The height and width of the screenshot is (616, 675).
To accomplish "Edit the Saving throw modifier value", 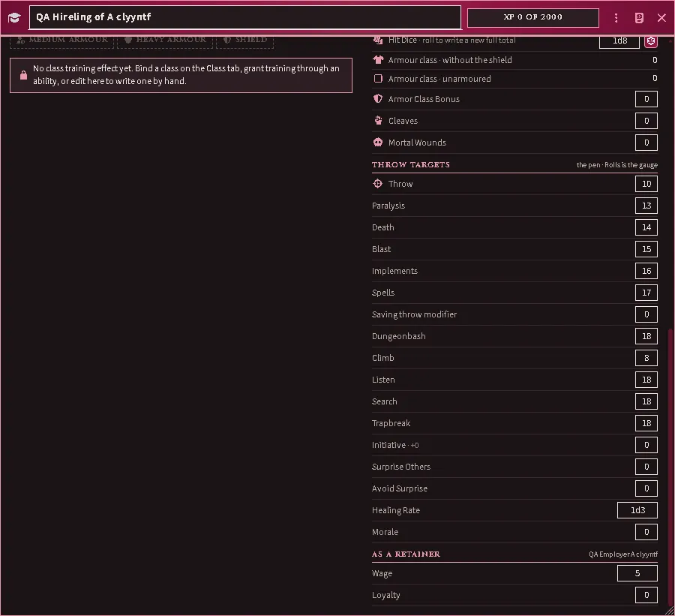I will 646,314.
